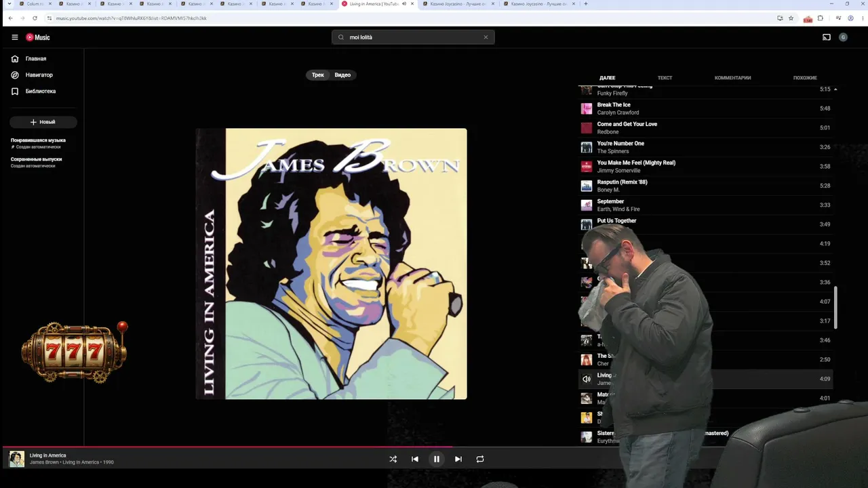The image size is (868, 488).
Task: Open the Библиотека library section
Action: 41,91
